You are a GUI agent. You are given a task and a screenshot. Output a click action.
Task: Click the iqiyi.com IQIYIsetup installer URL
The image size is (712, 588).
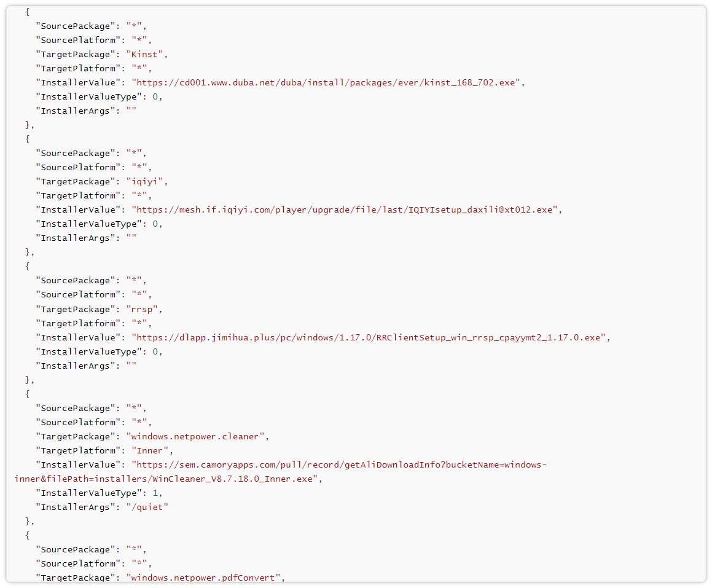(346, 210)
